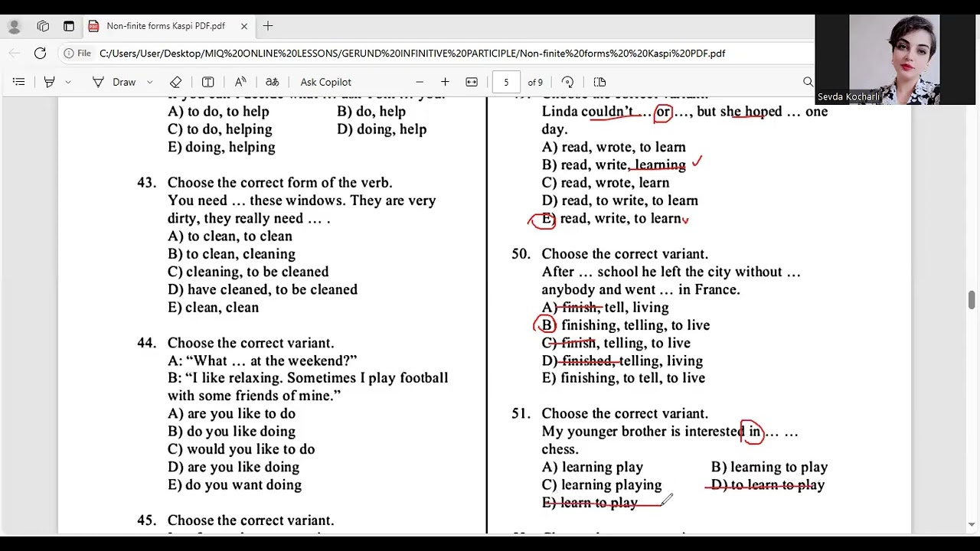980x551 pixels.
Task: Toggle fit to width
Action: pos(472,82)
